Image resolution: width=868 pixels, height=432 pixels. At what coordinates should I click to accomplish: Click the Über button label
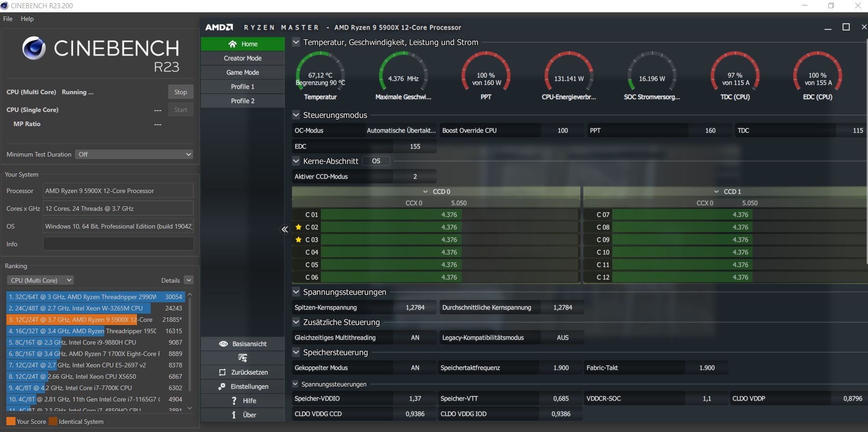pos(249,415)
